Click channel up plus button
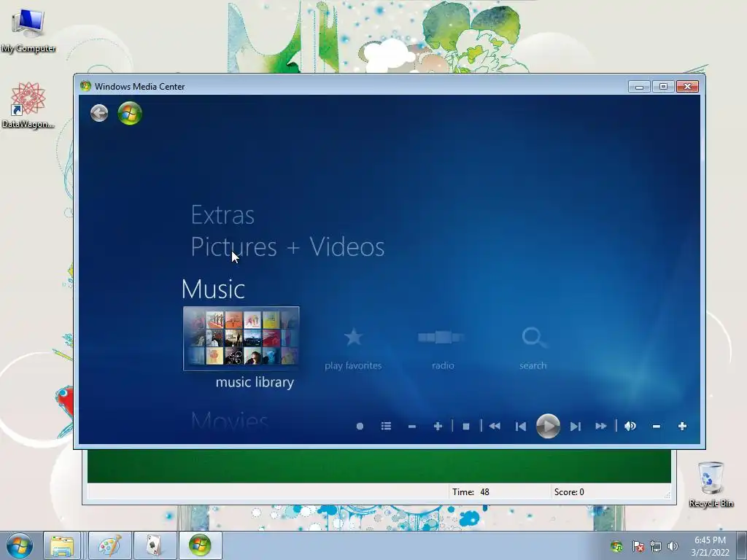Viewport: 747px width, 560px height. (x=438, y=426)
